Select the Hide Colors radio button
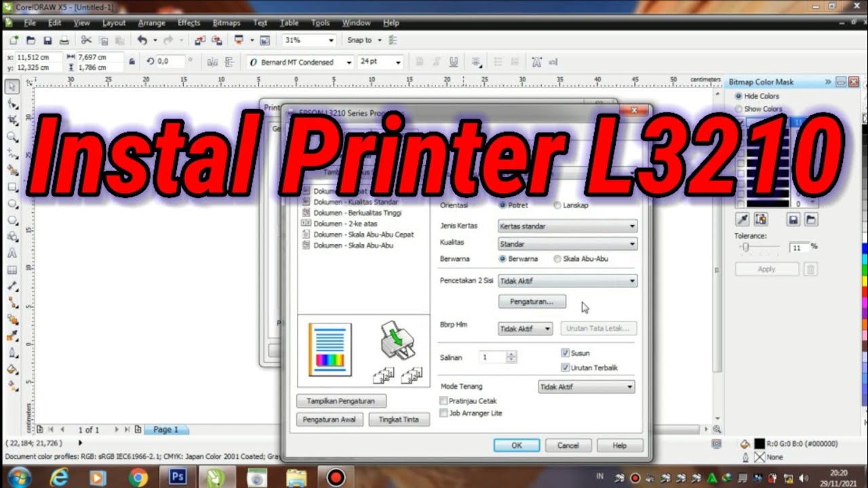 [738, 96]
